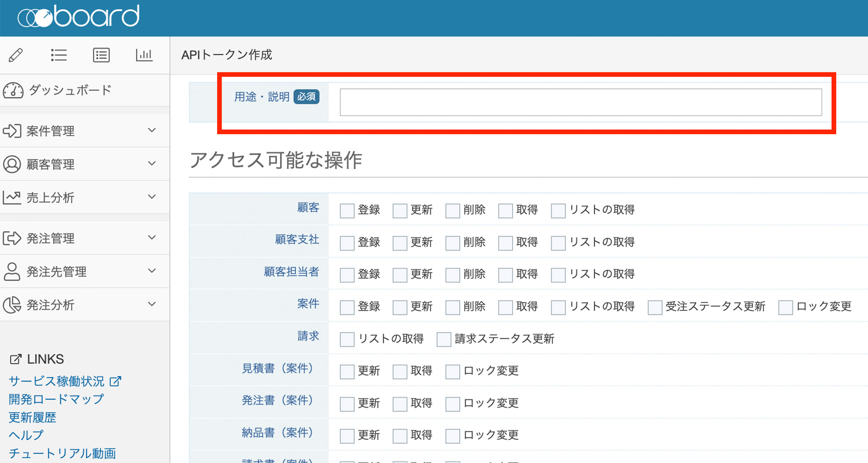Open the bar chart icon tab
868x463 pixels.
point(144,55)
